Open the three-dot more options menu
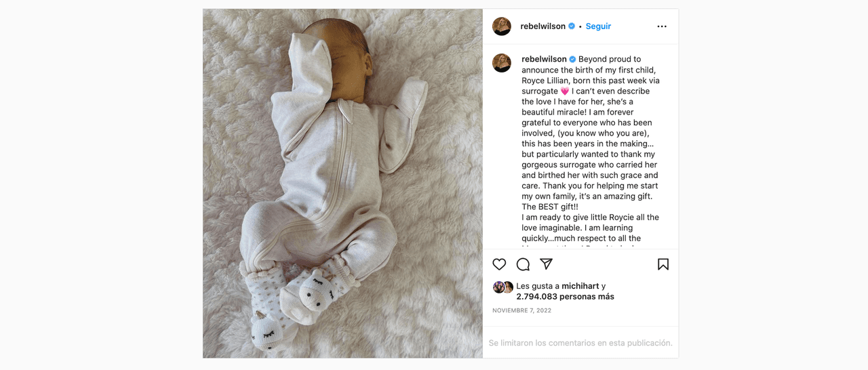 662,26
